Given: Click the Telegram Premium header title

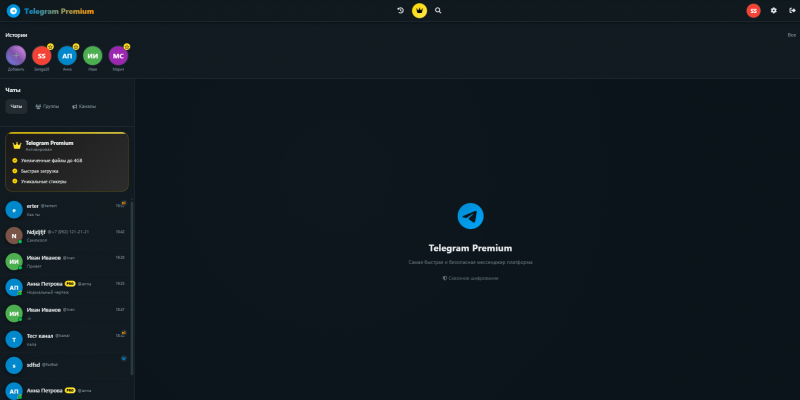Looking at the screenshot, I should click(59, 11).
